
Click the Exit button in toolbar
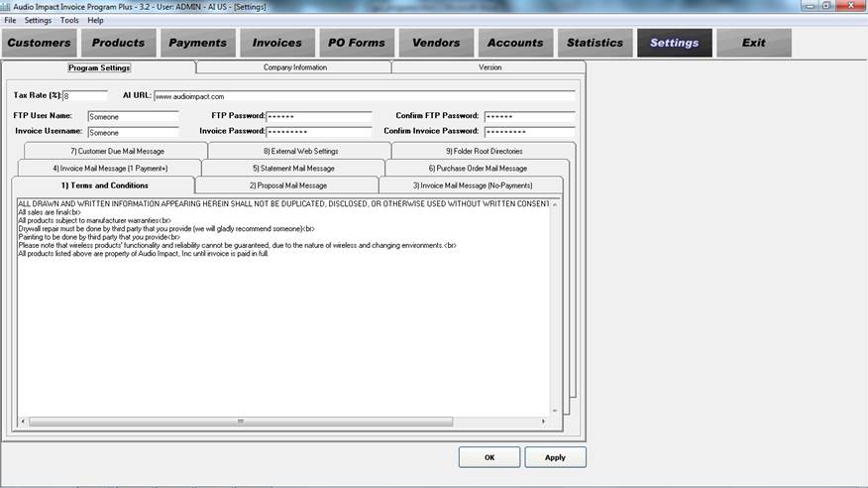[754, 43]
